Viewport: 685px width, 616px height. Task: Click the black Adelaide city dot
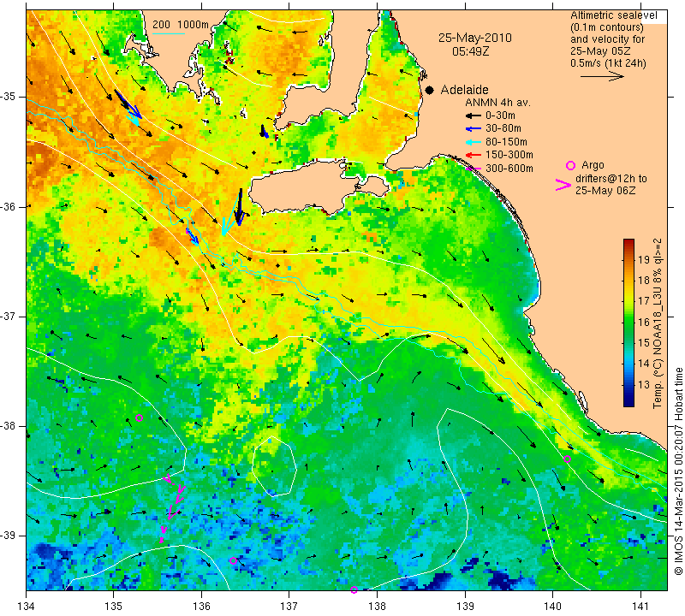[x=430, y=91]
